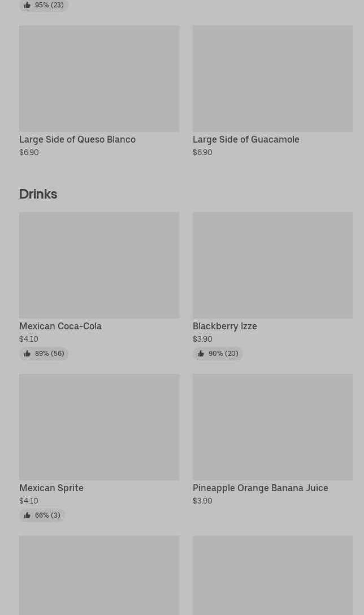
Task: Choose the Mexican Coca-Cola item name
Action: pyautogui.click(x=60, y=326)
